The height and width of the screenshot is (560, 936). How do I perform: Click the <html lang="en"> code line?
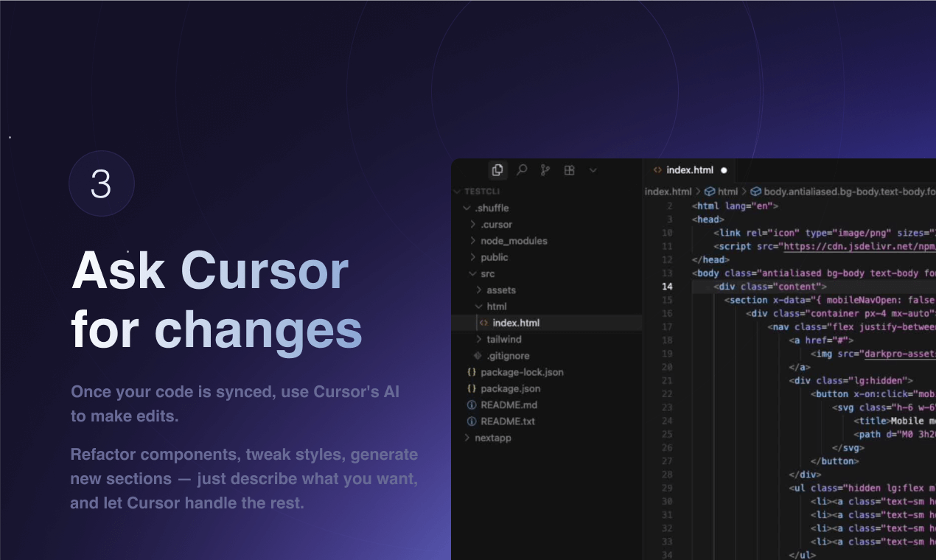pos(735,206)
